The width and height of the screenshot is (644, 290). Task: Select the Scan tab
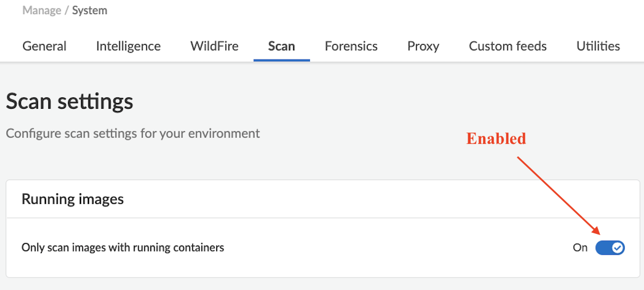coord(282,46)
